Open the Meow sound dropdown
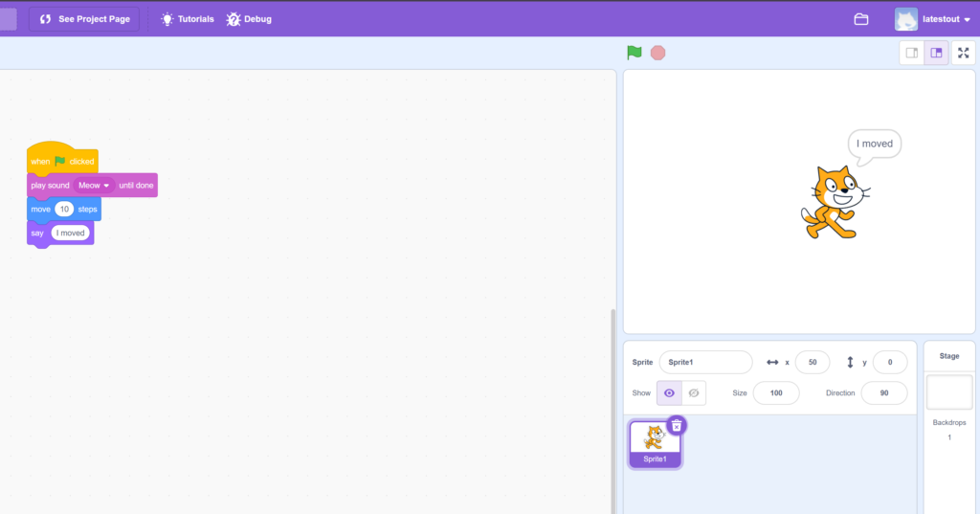The width and height of the screenshot is (980, 514). coord(106,186)
